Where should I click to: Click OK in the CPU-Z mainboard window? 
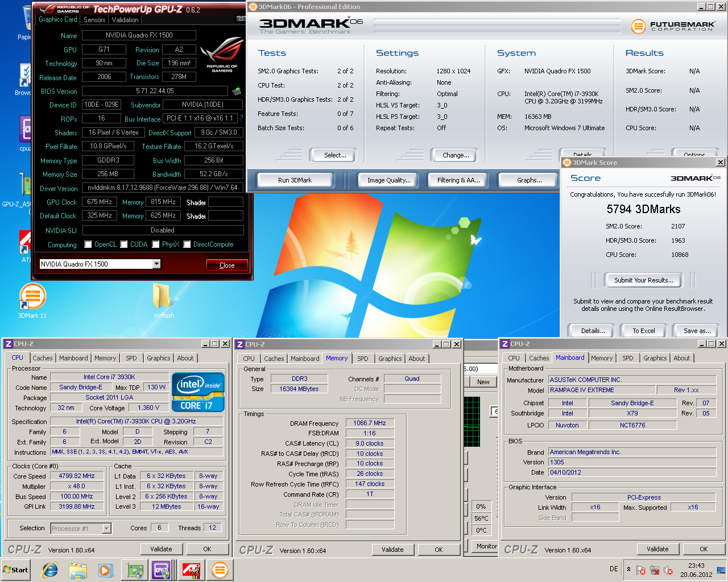pyautogui.click(x=704, y=549)
